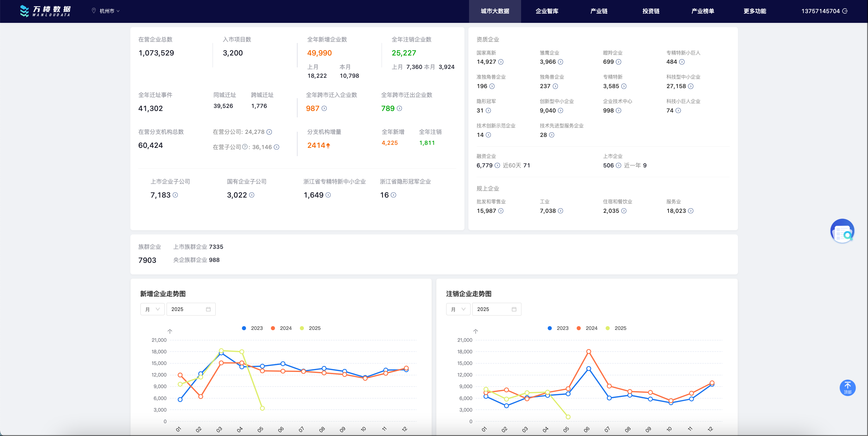Click the 13757145704 account link
Screen dimensions: 868x436
click(820, 11)
